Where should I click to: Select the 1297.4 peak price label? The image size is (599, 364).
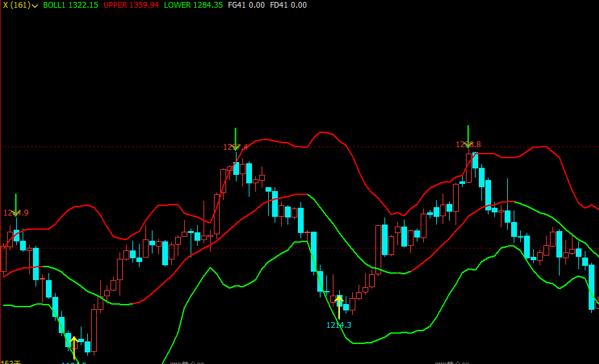235,147
